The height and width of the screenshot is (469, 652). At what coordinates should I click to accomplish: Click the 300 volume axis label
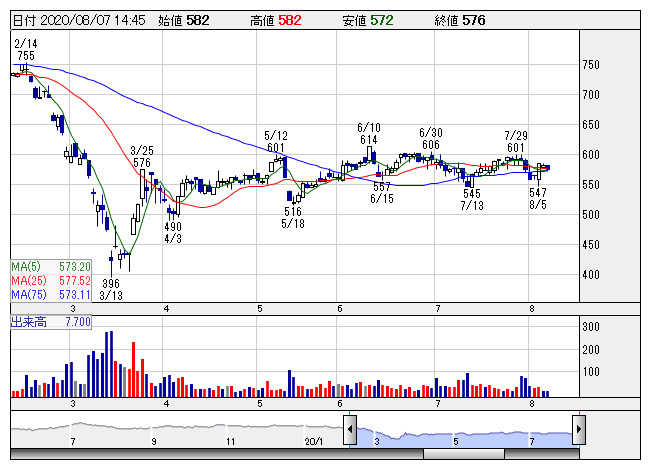click(591, 327)
